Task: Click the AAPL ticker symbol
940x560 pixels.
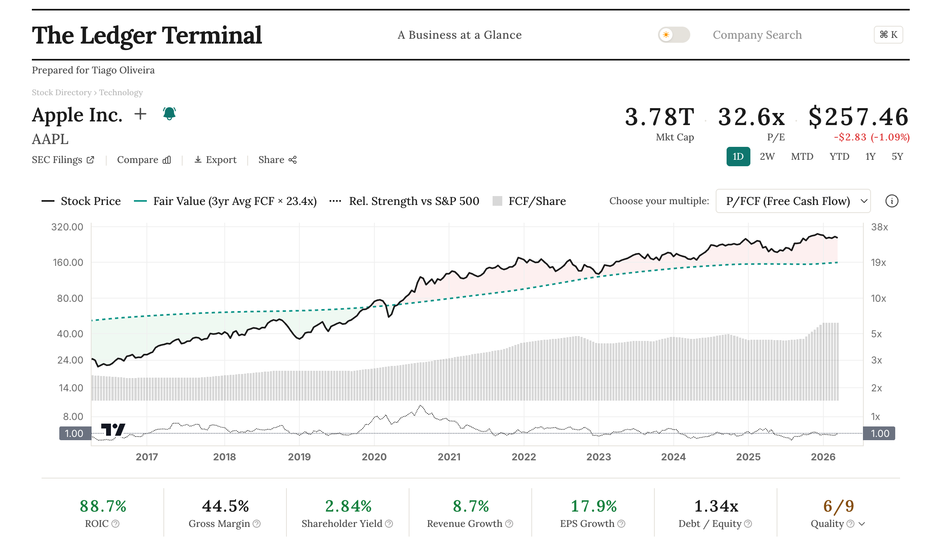Action: [50, 139]
